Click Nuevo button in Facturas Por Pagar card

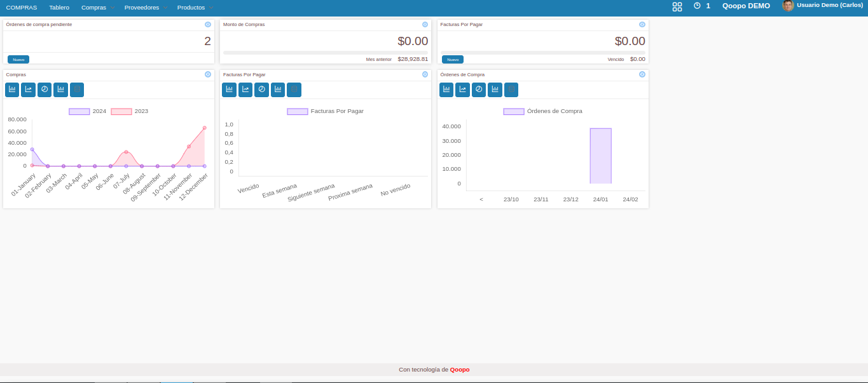point(452,60)
